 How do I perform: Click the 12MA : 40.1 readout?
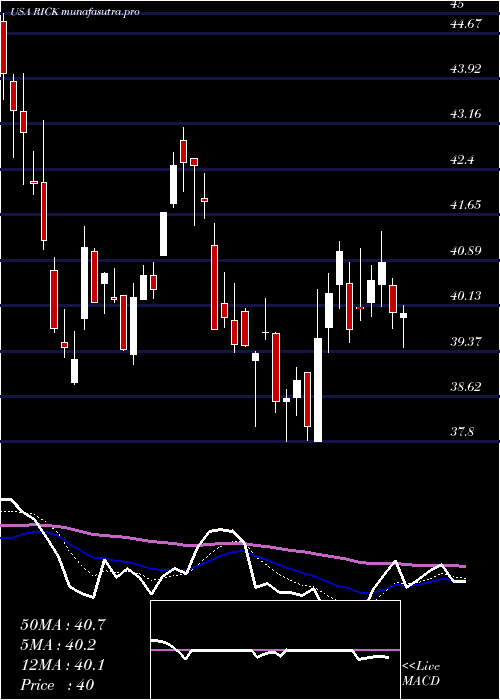pos(63,665)
